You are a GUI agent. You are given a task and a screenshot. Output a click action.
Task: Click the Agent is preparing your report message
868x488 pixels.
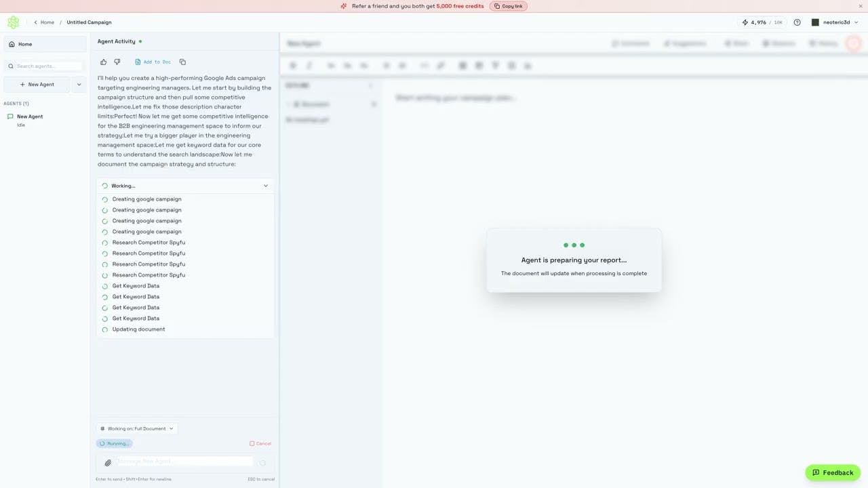(574, 260)
